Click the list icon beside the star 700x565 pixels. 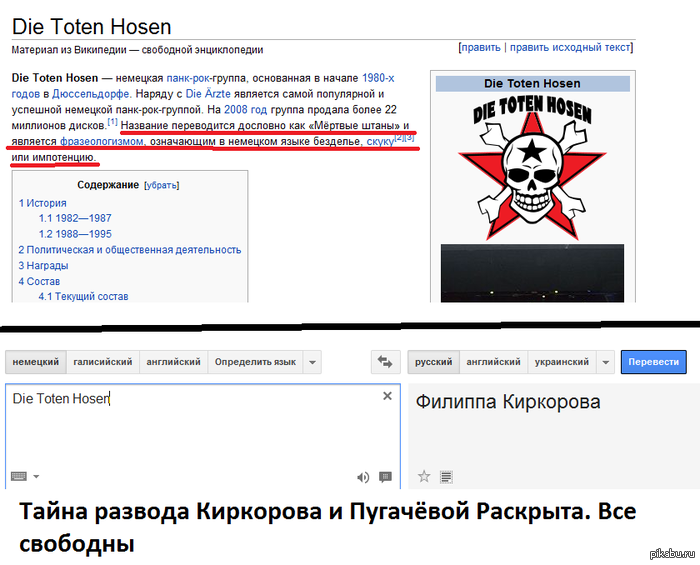pyautogui.click(x=446, y=477)
